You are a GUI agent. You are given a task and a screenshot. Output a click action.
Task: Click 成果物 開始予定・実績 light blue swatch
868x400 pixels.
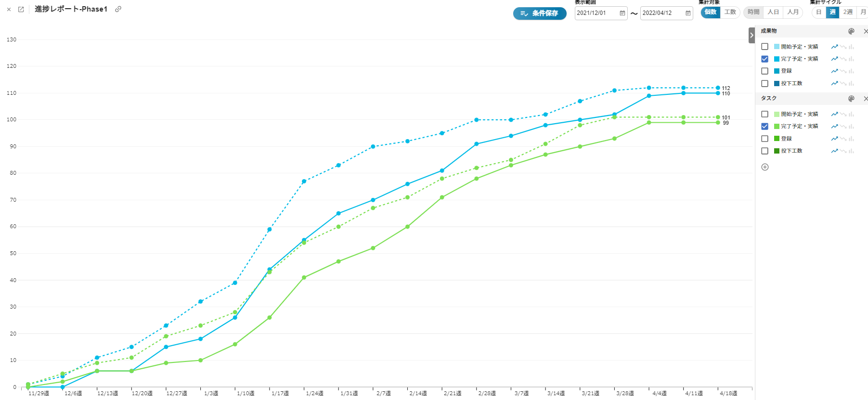tap(777, 47)
